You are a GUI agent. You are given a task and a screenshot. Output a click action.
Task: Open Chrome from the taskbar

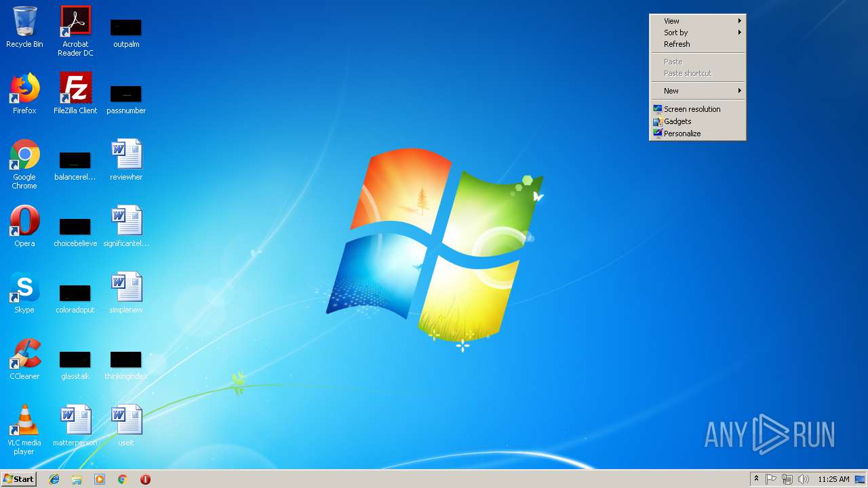(123, 479)
